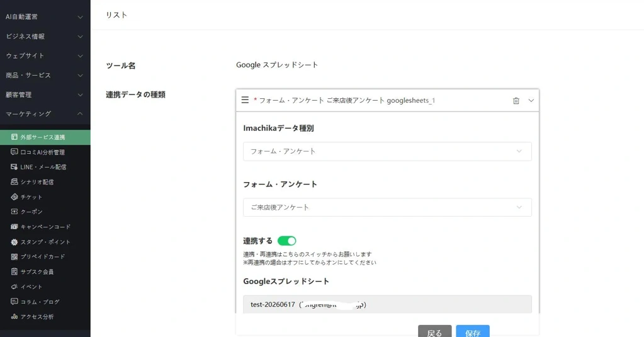644x337 pixels.
Task: Go to プリペイドカード menu item
Action: pos(45,256)
